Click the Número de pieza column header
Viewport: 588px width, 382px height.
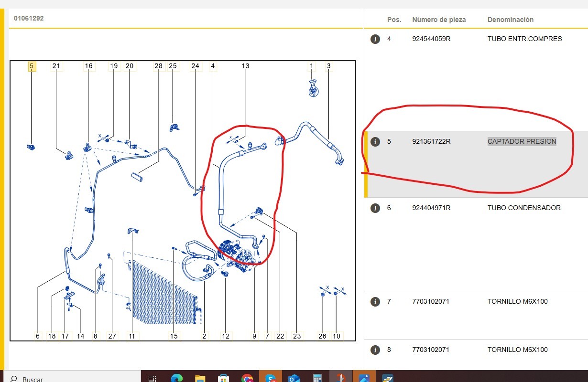coord(438,20)
